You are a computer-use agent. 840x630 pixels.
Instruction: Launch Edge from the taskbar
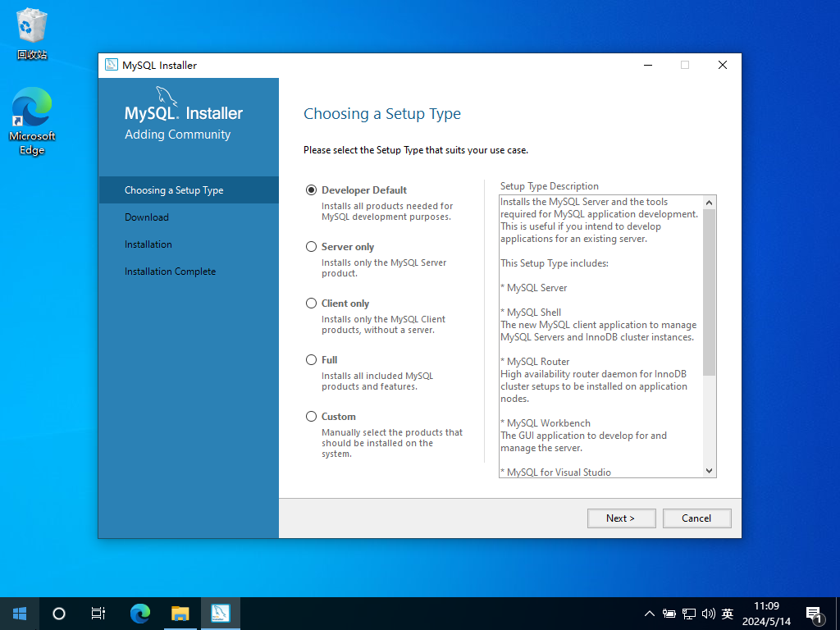(x=140, y=613)
